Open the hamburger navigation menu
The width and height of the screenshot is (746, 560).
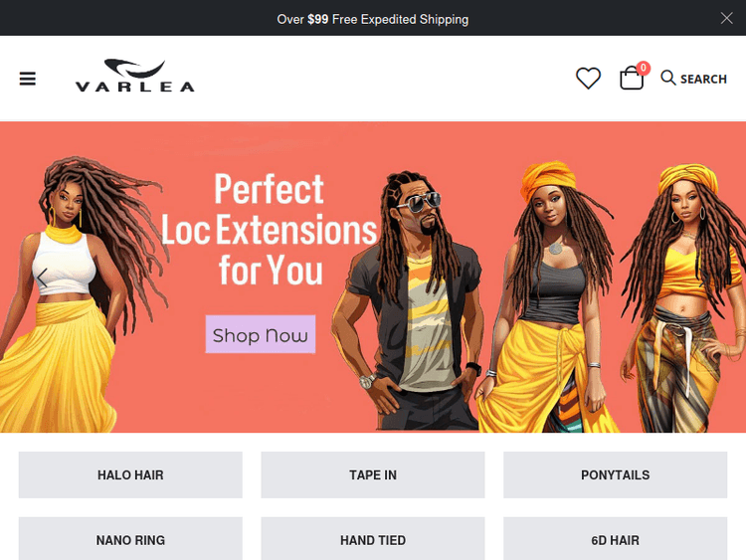point(28,79)
